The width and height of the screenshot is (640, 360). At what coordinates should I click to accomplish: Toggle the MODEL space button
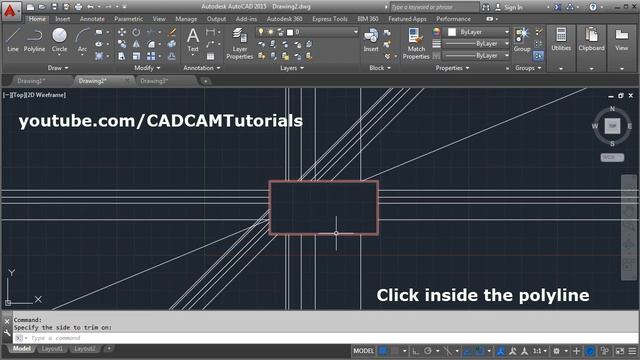coord(363,351)
